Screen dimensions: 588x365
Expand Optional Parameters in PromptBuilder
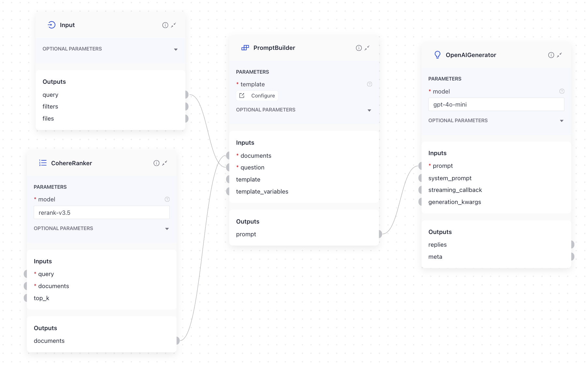coord(369,110)
